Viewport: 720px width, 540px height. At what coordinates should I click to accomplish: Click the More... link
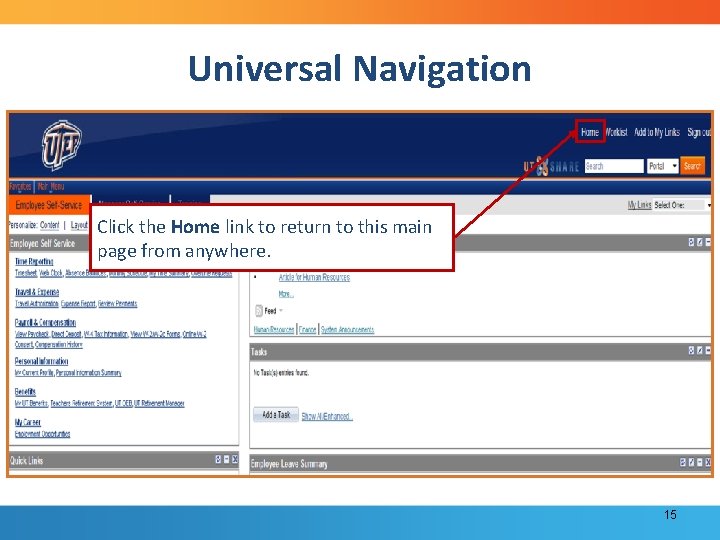286,294
